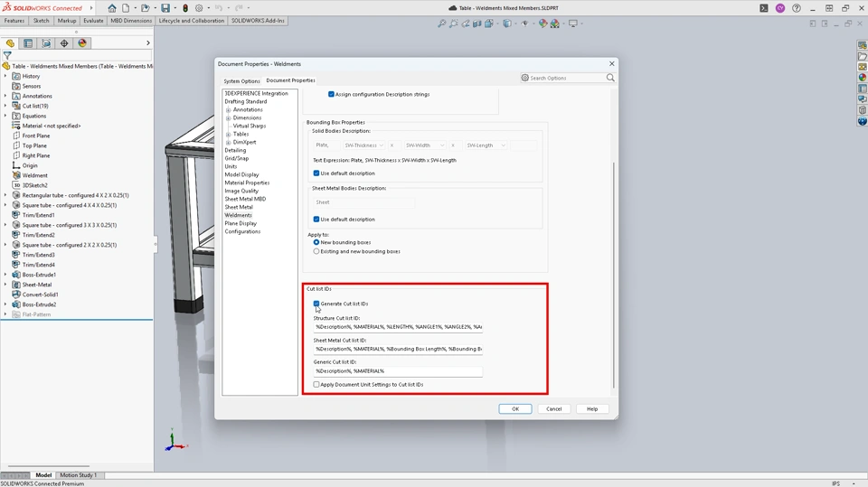
Task: Click the Options gear icon in the top toolbar
Action: click(x=199, y=8)
